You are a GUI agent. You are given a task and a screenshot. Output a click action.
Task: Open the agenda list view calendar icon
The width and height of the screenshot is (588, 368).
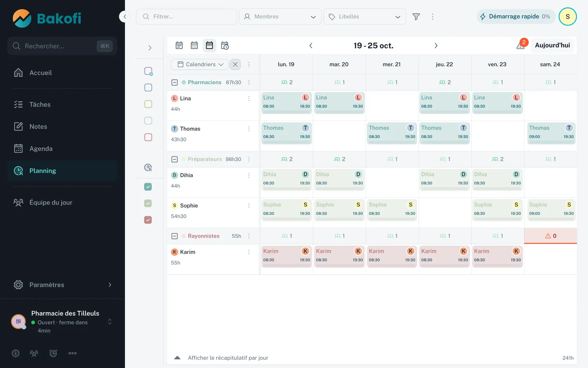(x=179, y=45)
